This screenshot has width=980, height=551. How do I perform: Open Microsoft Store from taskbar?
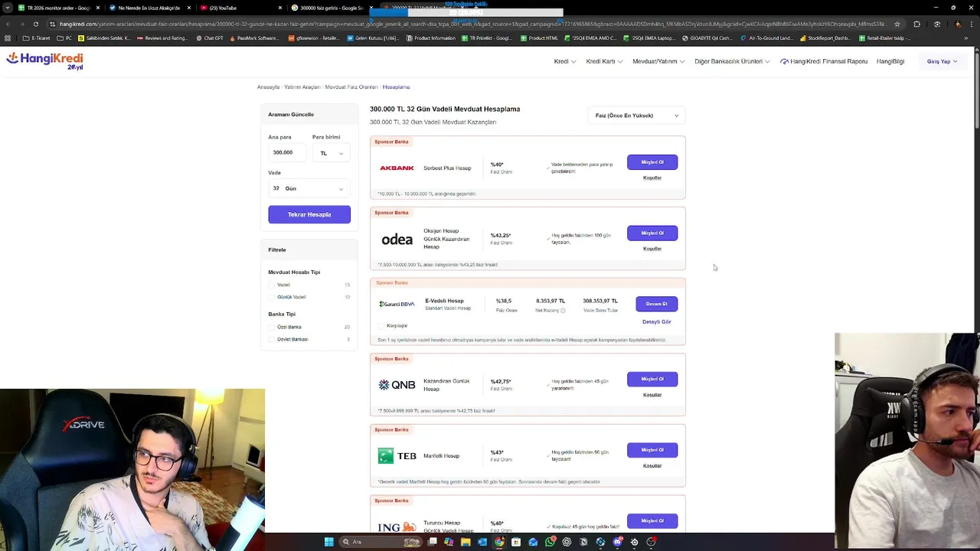pyautogui.click(x=516, y=542)
